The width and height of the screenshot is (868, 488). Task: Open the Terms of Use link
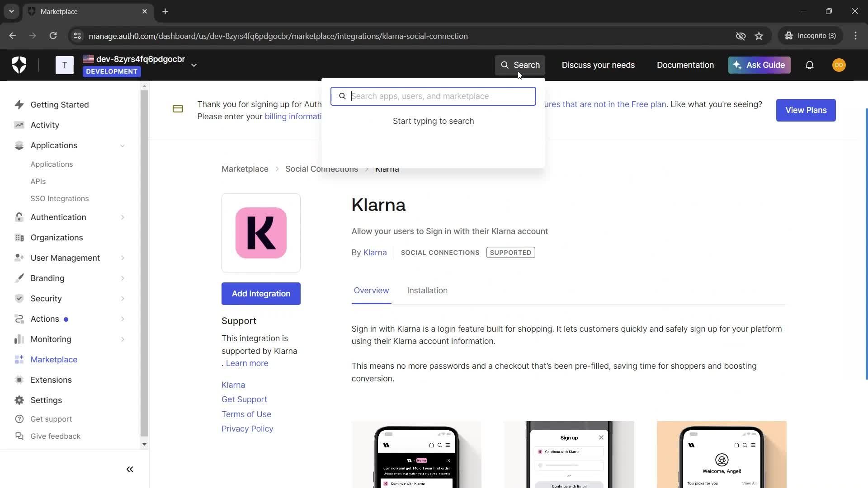click(x=246, y=414)
